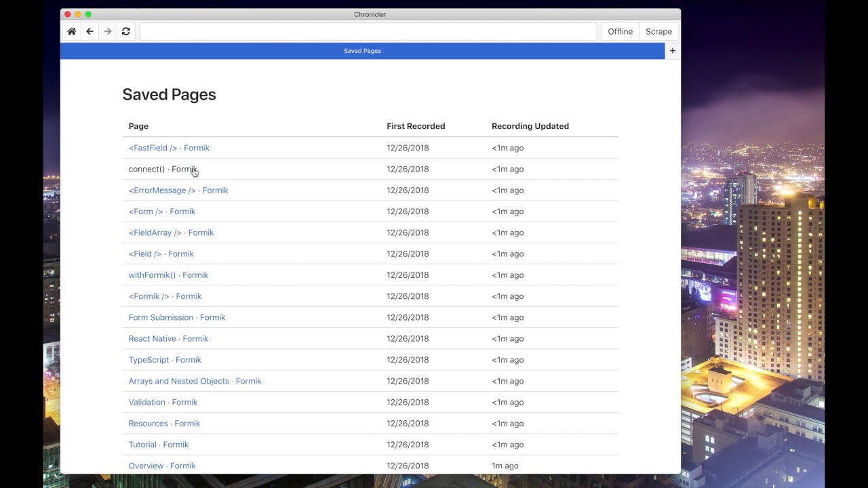Switch to the Saved Pages tab
This screenshot has width=868, height=488.
click(362, 51)
